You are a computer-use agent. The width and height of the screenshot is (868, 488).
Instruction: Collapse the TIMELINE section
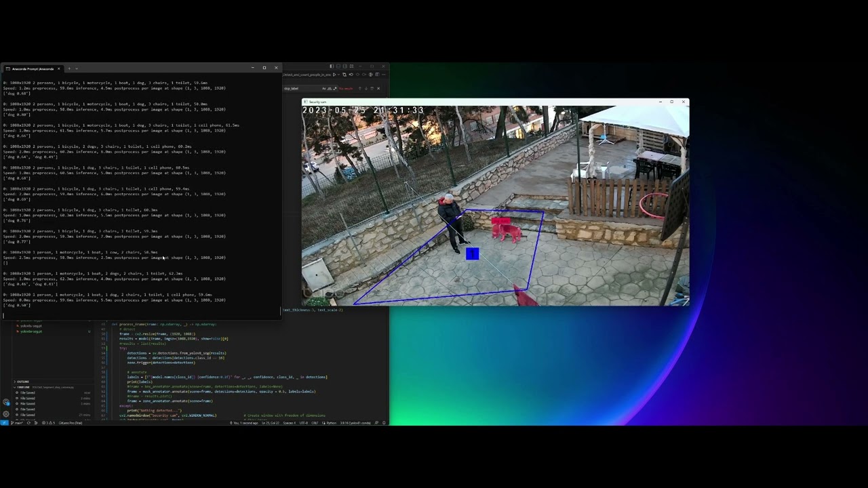coord(22,387)
